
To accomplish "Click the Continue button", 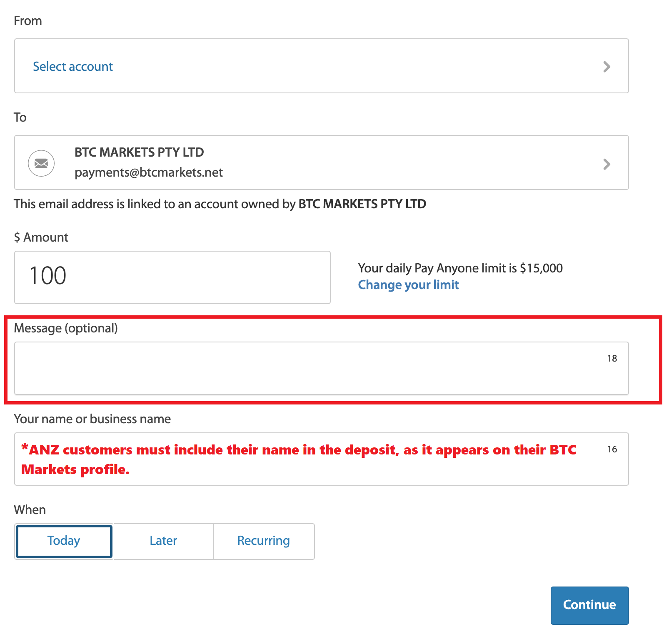I will click(x=589, y=605).
